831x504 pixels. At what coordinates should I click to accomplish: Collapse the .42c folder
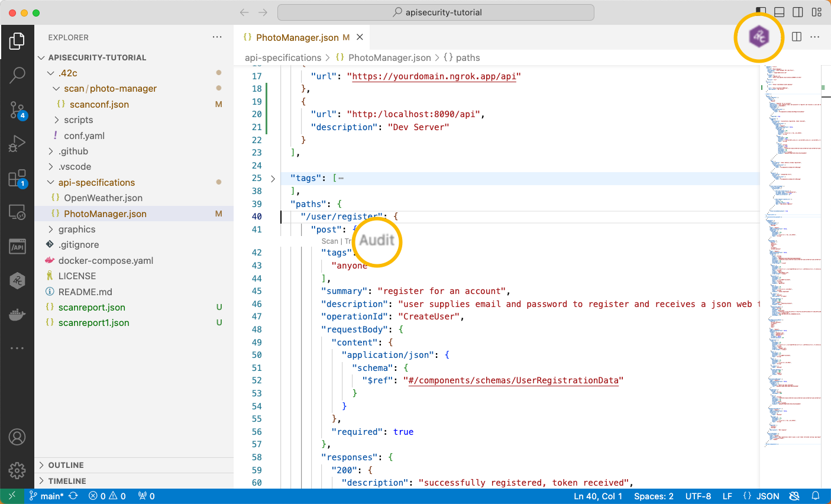coord(51,73)
